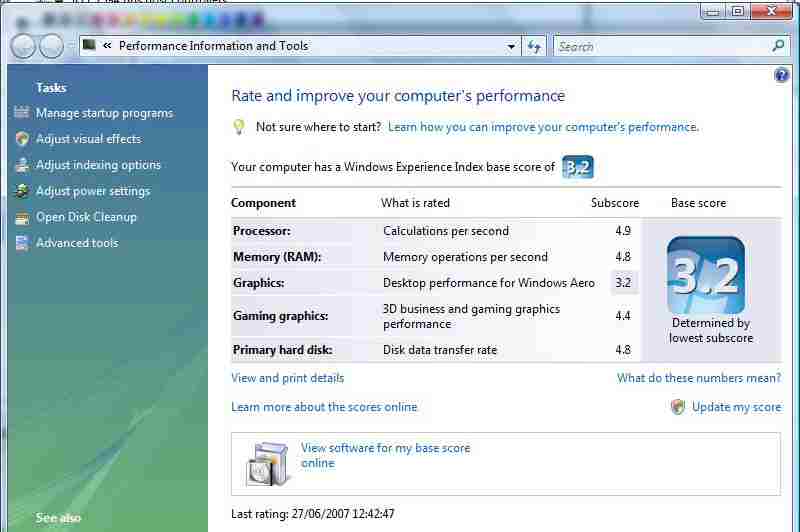
Task: Click 3D business and gaming graphics performance text
Action: pos(471,316)
